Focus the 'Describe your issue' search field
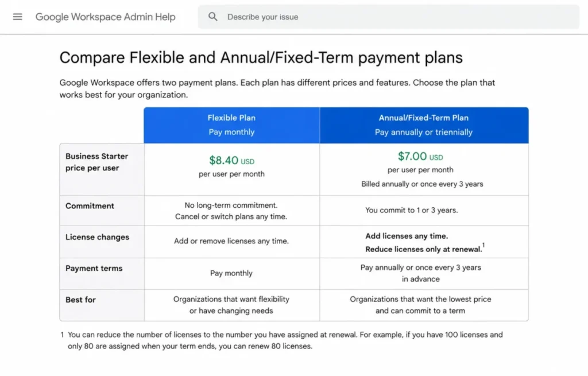Viewport: 588px width, 376px height. (x=389, y=17)
